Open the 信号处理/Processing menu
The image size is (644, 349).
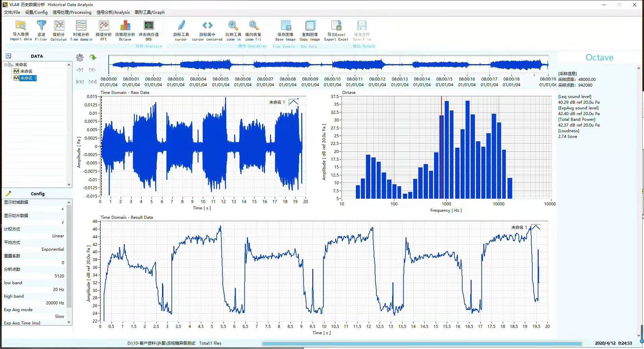[x=72, y=12]
